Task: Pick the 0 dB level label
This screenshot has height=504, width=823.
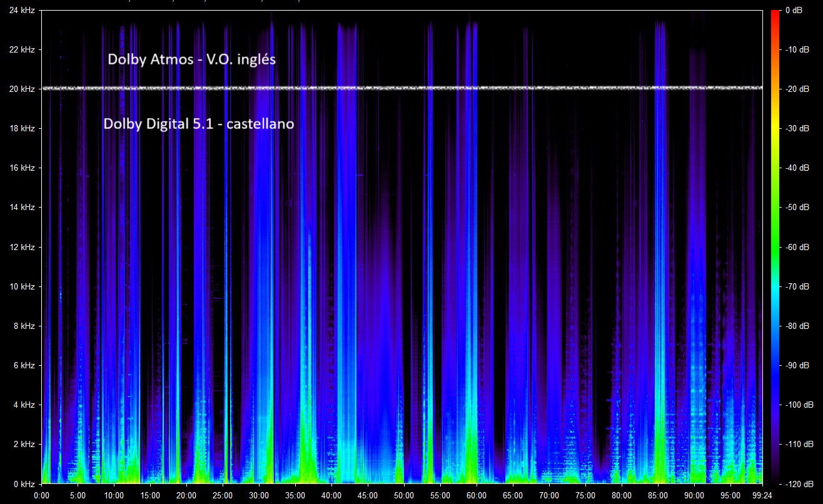Action: coord(793,10)
